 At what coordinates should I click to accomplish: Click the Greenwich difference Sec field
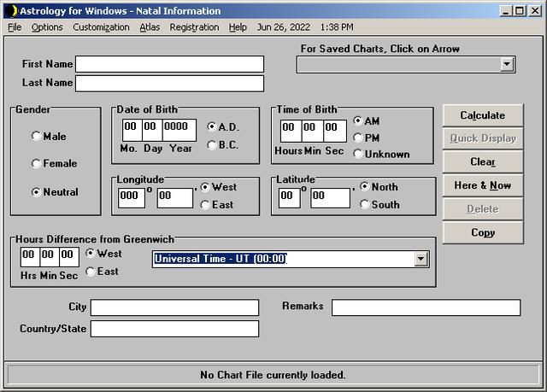68,257
